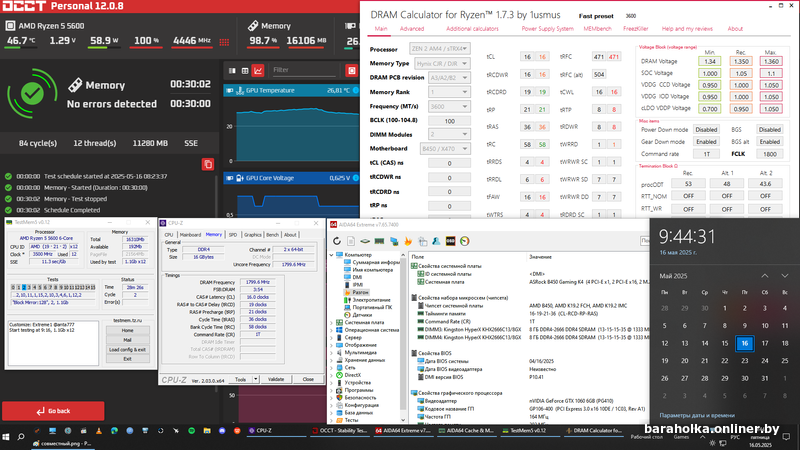Screen dimensions: 800x450
Task: Expand the Системная плата node in AIDA64
Action: tap(332, 322)
